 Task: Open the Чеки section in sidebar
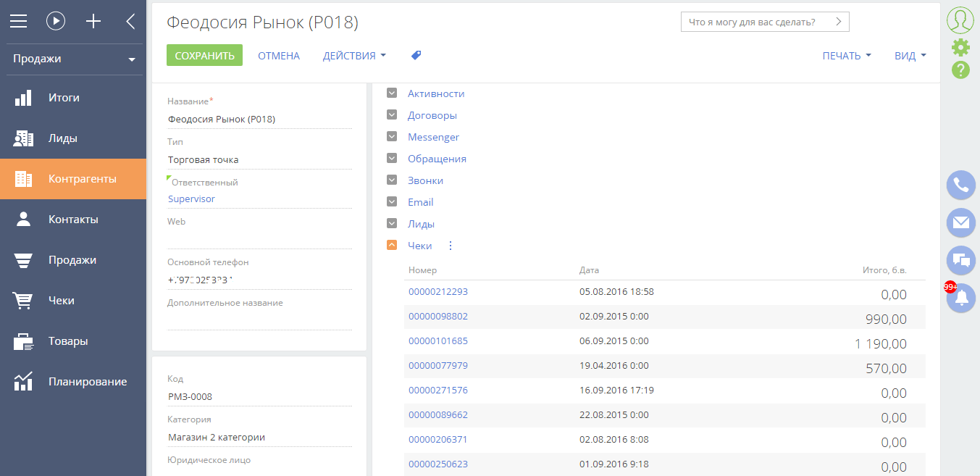click(x=73, y=301)
